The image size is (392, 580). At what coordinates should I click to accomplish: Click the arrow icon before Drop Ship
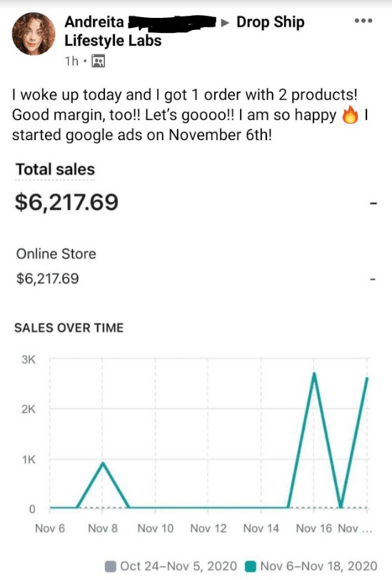click(224, 23)
